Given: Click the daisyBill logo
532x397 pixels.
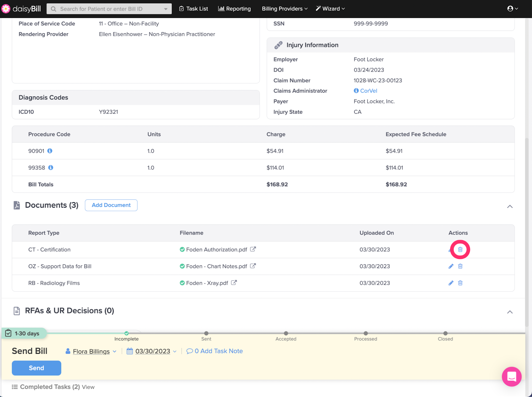Looking at the screenshot, I should click(x=21, y=9).
